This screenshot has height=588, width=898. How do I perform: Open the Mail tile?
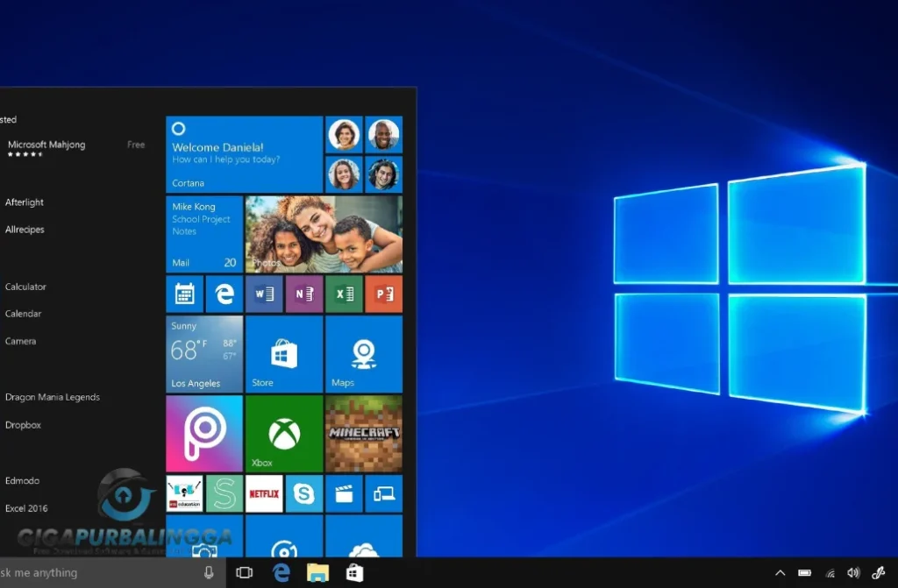(203, 232)
